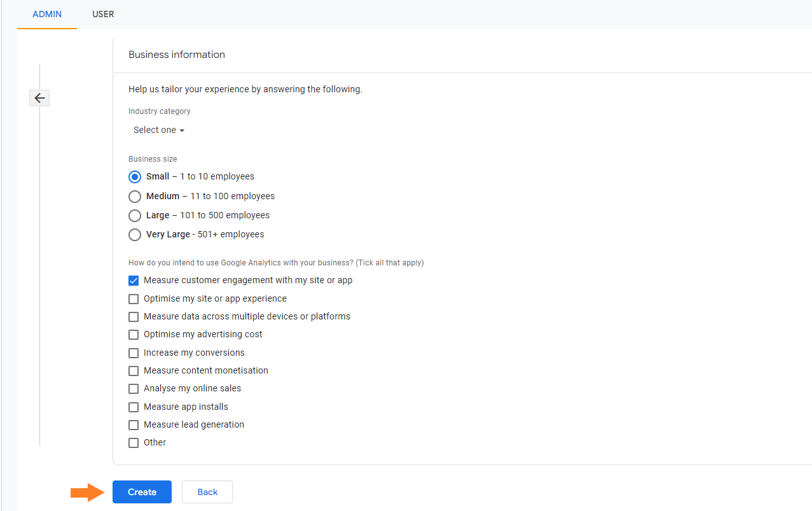Image resolution: width=812 pixels, height=511 pixels.
Task: Click the Business size label
Action: pyautogui.click(x=153, y=159)
